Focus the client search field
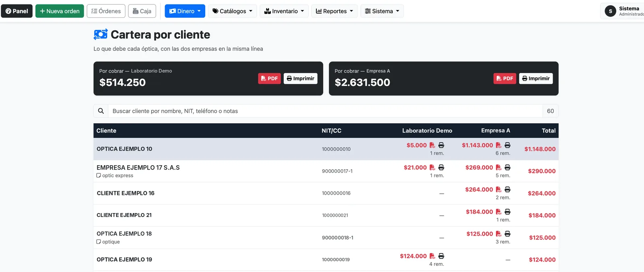The width and height of the screenshot is (644, 272). tap(325, 111)
